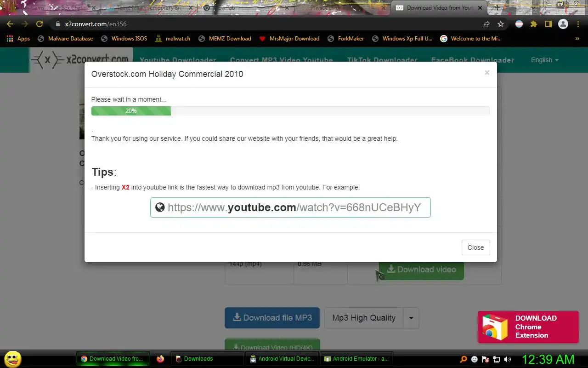Viewport: 588px width, 368px height.
Task: Click the share page icon in address bar
Action: point(486,24)
